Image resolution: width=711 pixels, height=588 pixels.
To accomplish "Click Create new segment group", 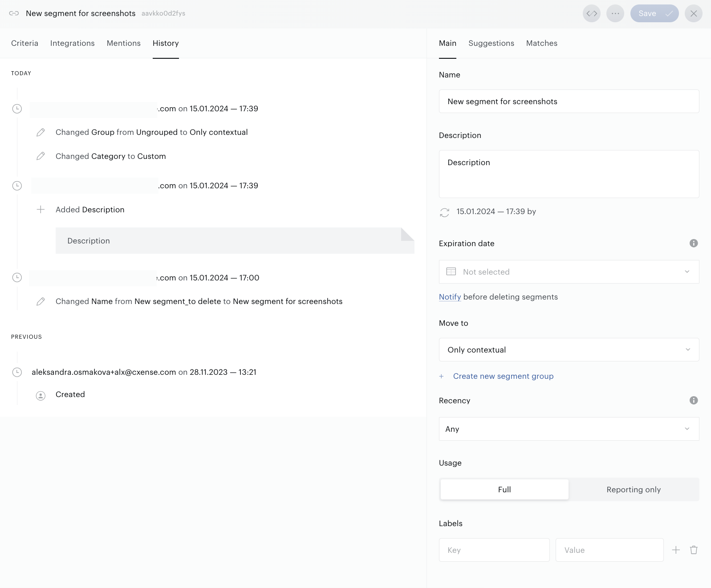I will click(503, 376).
